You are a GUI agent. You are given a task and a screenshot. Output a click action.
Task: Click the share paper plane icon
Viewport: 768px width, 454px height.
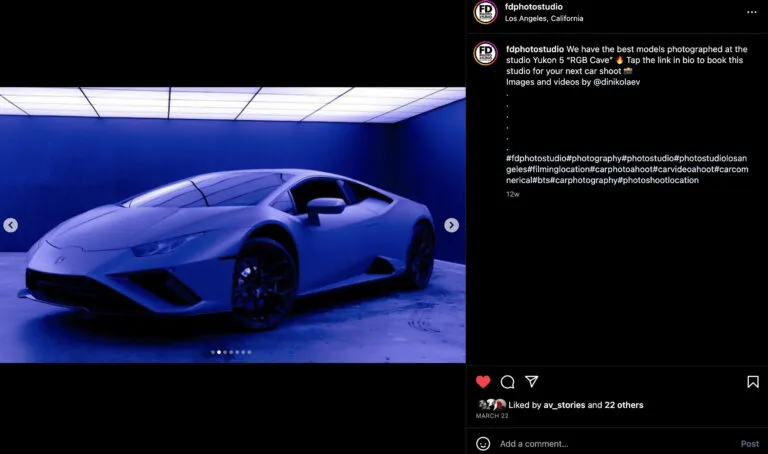pos(532,381)
